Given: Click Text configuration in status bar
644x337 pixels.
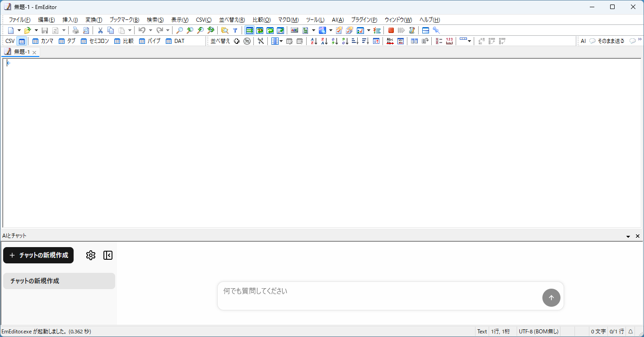Looking at the screenshot, I should (x=482, y=332).
